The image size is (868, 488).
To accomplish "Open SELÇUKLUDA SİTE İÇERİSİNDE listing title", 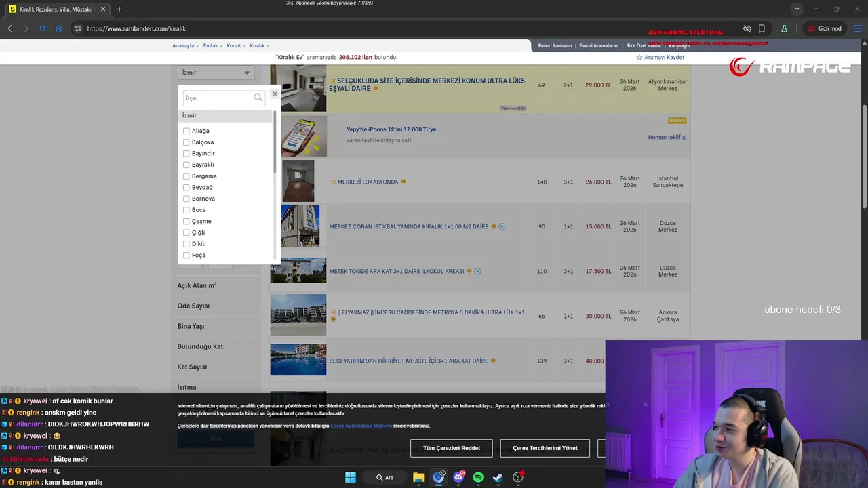I will pyautogui.click(x=427, y=85).
